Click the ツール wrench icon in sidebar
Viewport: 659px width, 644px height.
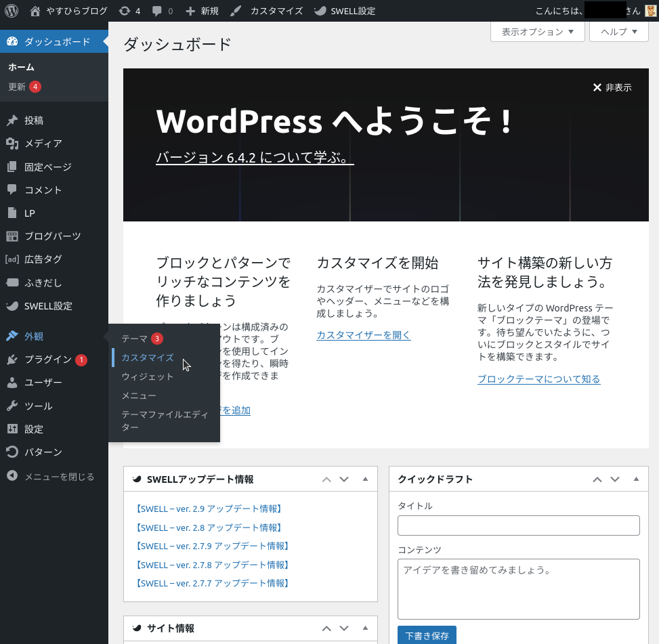[x=12, y=406]
